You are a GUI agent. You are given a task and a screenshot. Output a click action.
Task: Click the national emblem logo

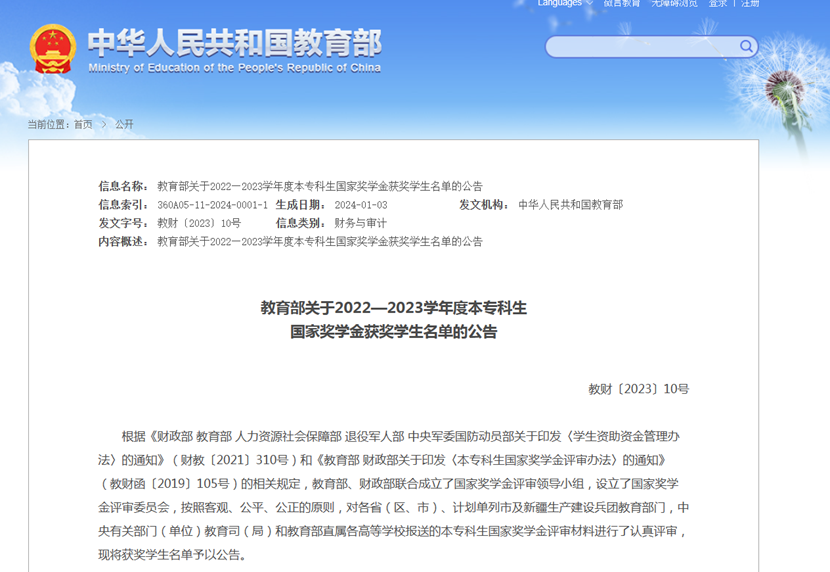click(52, 48)
